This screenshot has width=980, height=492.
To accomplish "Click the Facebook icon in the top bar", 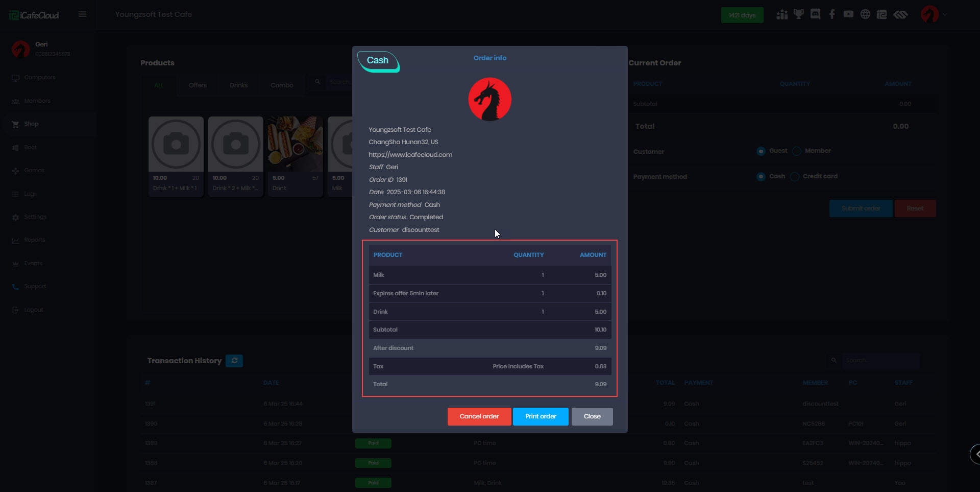I will (x=832, y=14).
